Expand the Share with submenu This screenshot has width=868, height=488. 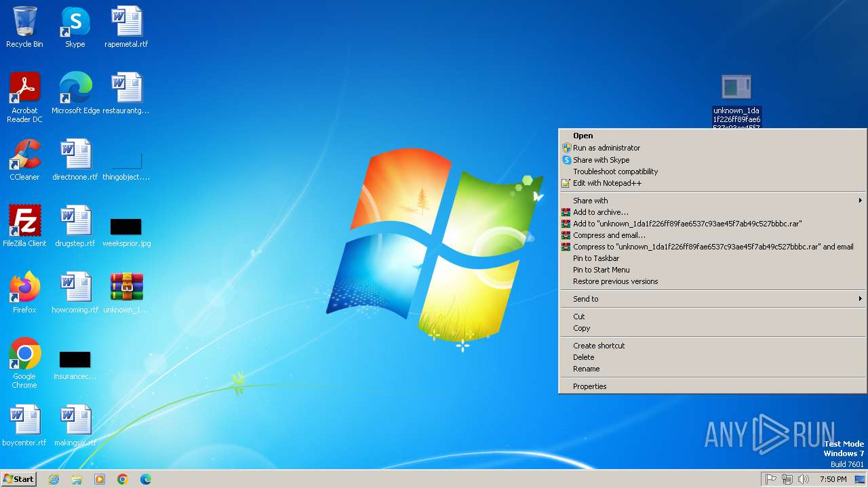click(x=712, y=201)
